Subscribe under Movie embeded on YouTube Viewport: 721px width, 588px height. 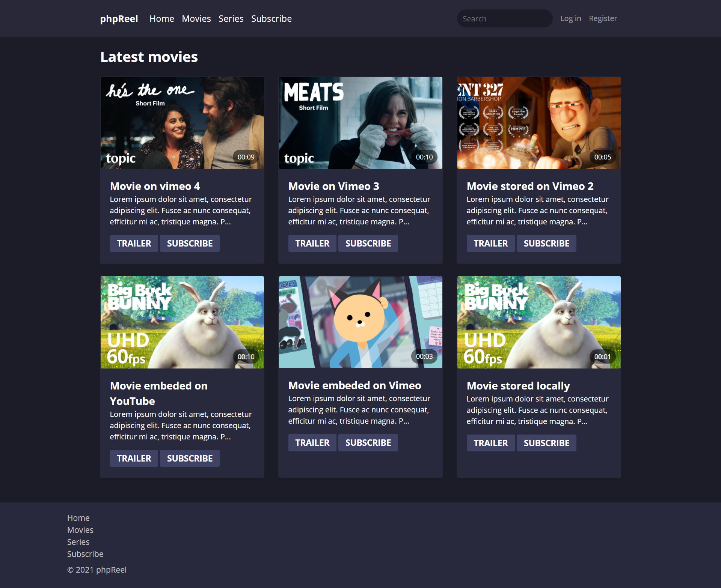[190, 459]
